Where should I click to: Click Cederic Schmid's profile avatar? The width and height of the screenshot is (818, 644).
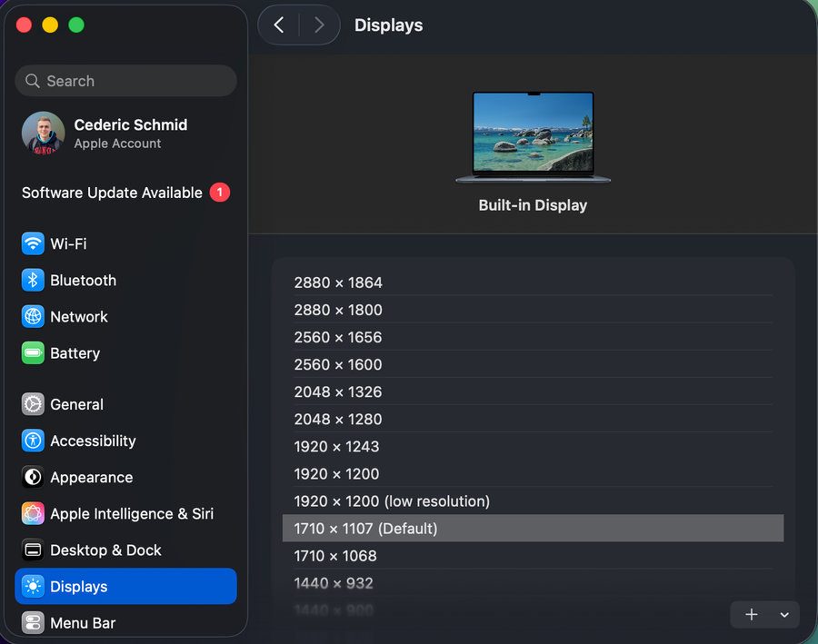coord(44,133)
